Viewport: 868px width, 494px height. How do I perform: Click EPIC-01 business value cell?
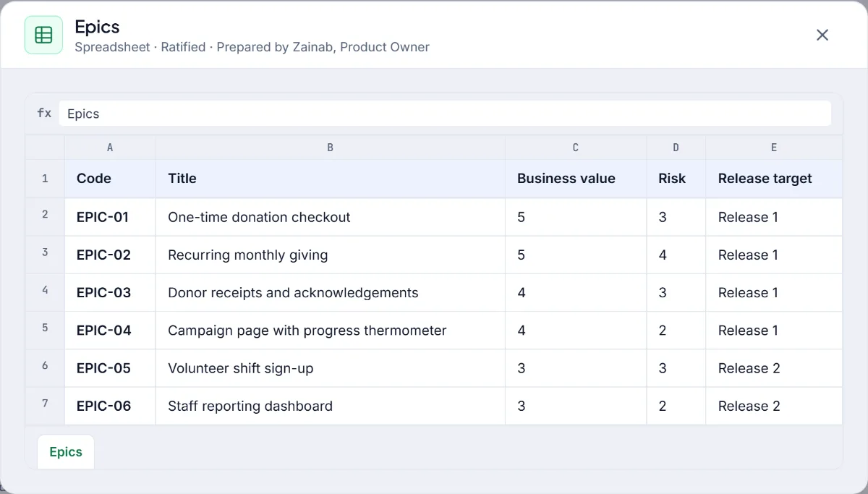[576, 217]
